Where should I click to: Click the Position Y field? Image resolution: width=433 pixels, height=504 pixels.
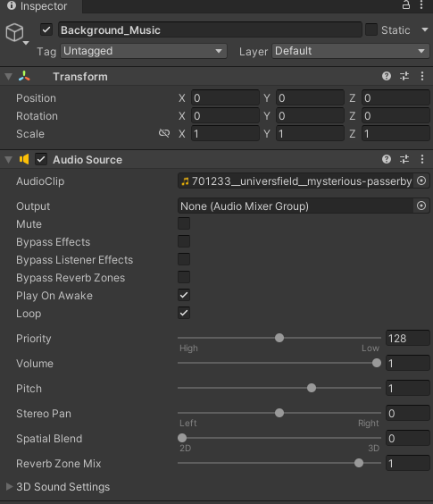pyautogui.click(x=310, y=97)
